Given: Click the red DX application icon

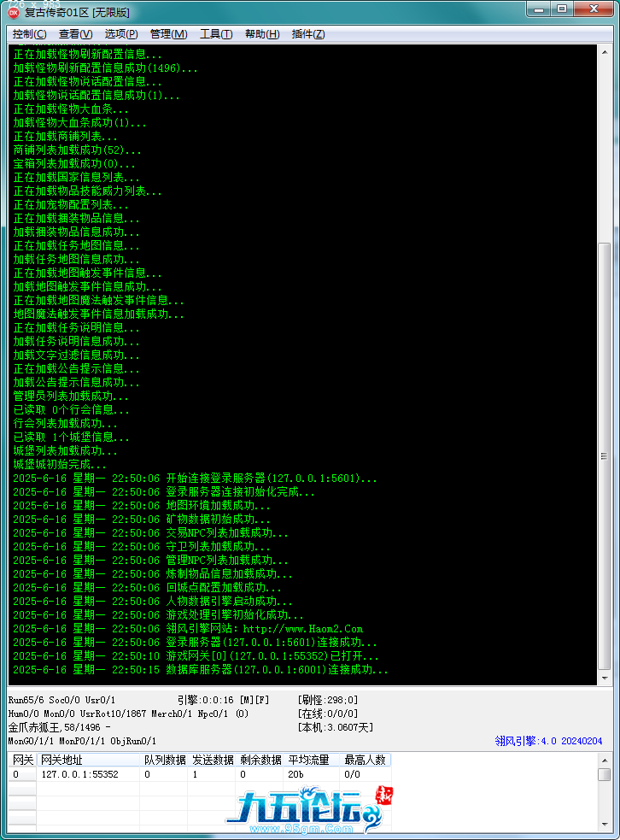Looking at the screenshot, I should [x=14, y=12].
